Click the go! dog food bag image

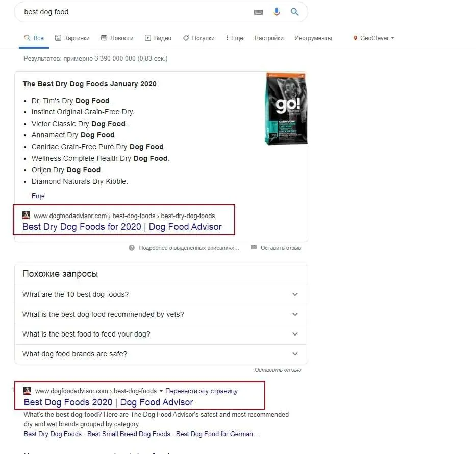[x=286, y=108]
